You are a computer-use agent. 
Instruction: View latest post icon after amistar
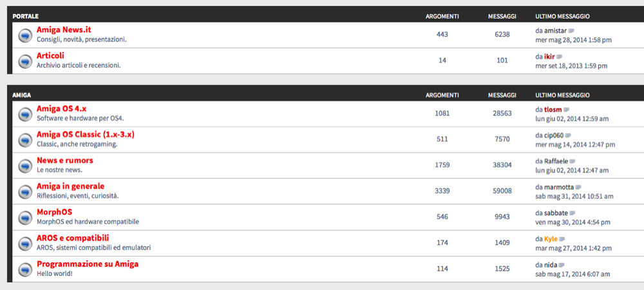click(x=571, y=31)
